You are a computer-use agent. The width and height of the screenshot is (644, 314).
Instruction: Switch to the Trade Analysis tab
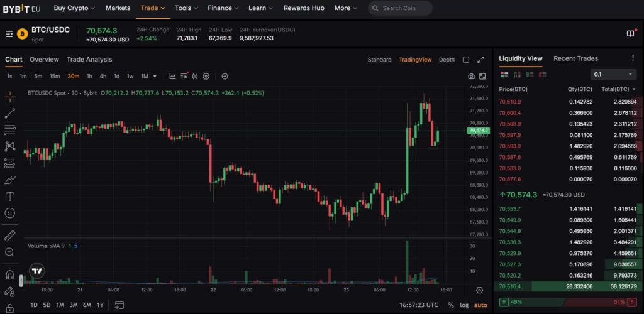(89, 60)
